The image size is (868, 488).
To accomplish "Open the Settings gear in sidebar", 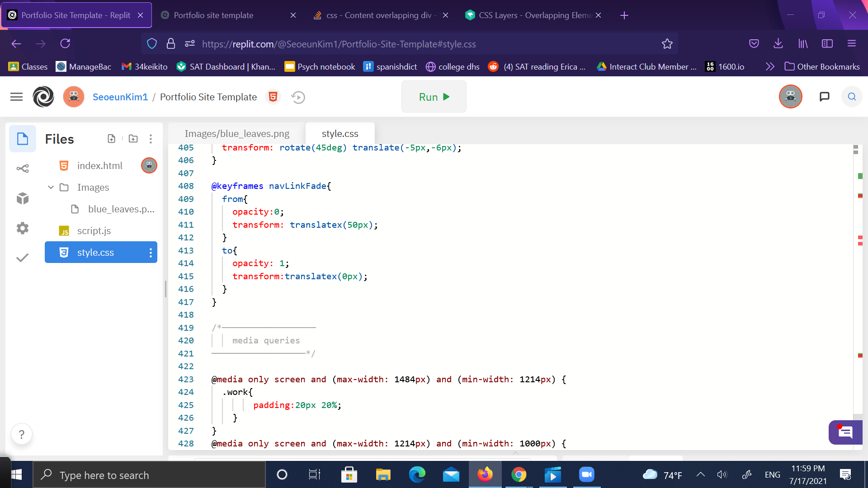I will 23,228.
